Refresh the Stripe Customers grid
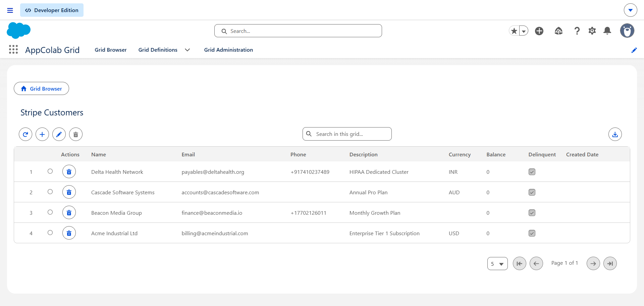644x306 pixels. click(x=25, y=134)
